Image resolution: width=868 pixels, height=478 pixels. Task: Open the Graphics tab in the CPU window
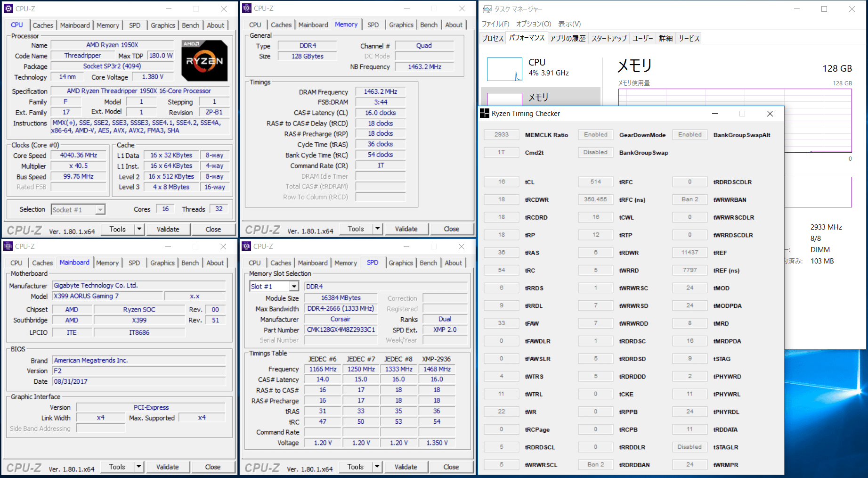163,25
